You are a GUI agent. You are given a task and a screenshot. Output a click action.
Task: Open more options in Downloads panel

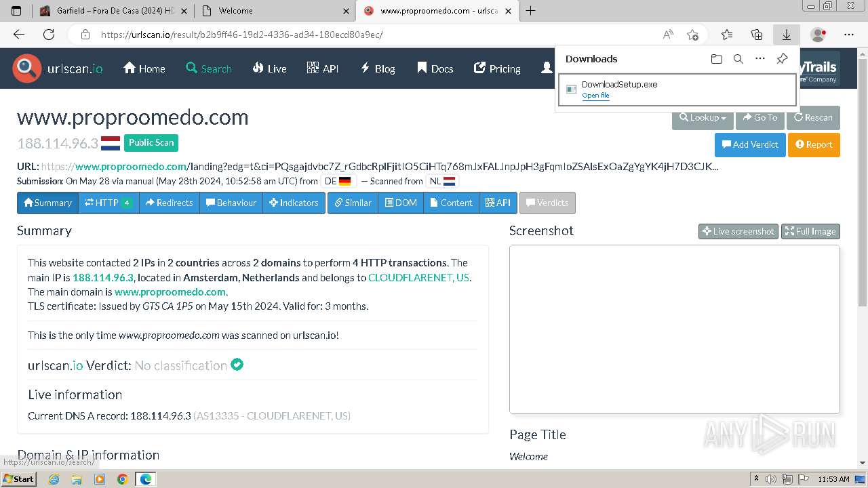[x=760, y=59]
